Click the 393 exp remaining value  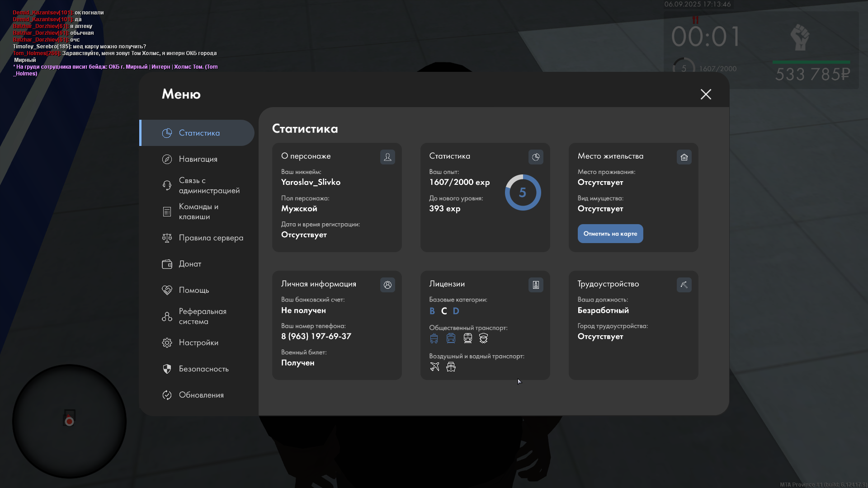pyautogui.click(x=445, y=208)
